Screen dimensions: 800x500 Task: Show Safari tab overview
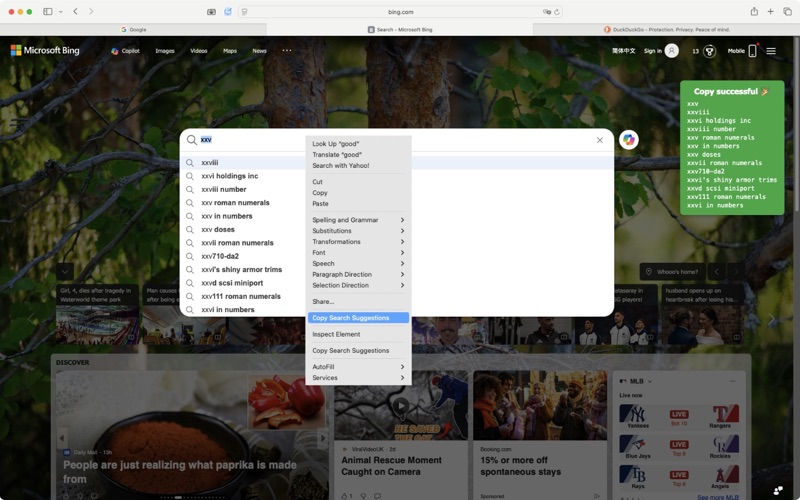coord(787,12)
